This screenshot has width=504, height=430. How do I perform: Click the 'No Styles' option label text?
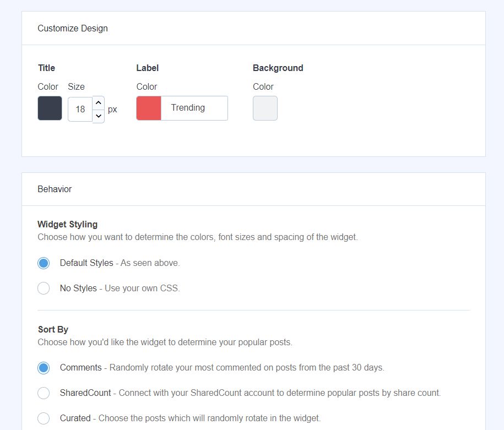[78, 288]
